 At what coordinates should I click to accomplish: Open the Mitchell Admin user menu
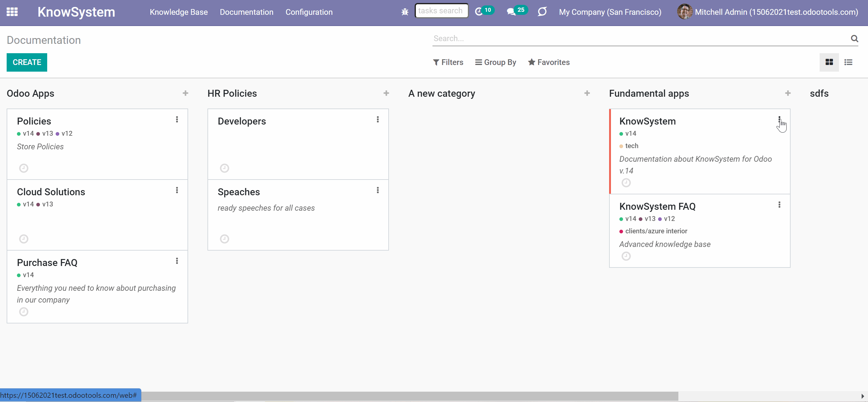click(768, 12)
